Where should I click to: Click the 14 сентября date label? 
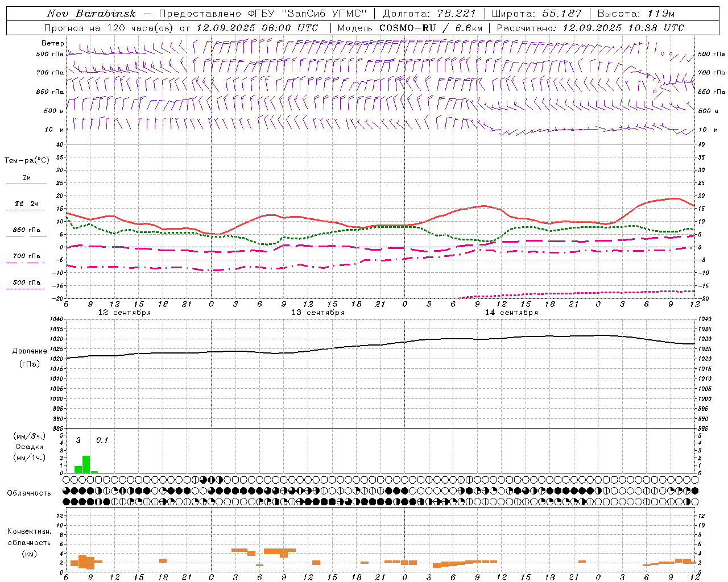[511, 313]
